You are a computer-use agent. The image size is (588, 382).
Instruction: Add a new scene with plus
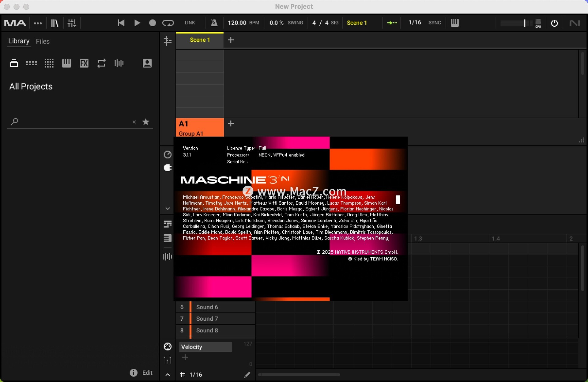231,40
